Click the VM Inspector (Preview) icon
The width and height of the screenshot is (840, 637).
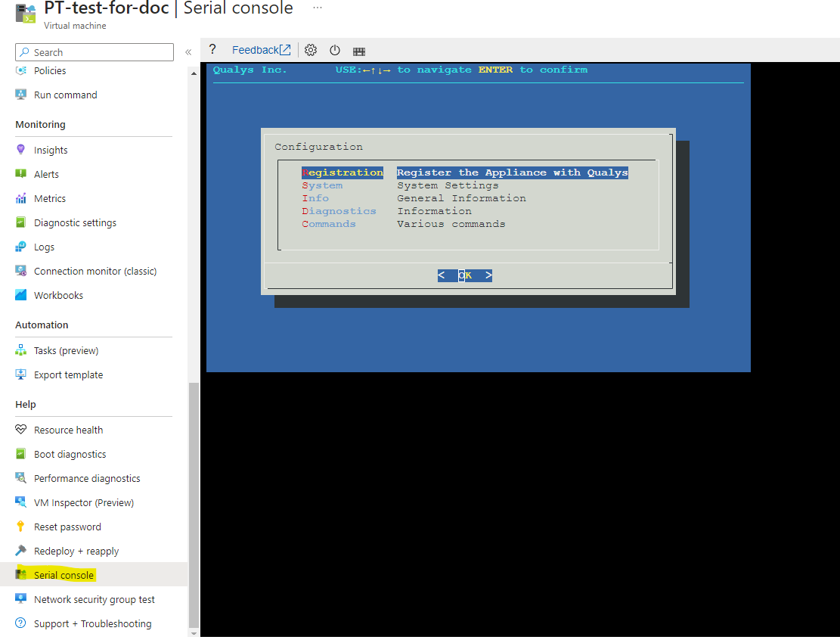21,502
